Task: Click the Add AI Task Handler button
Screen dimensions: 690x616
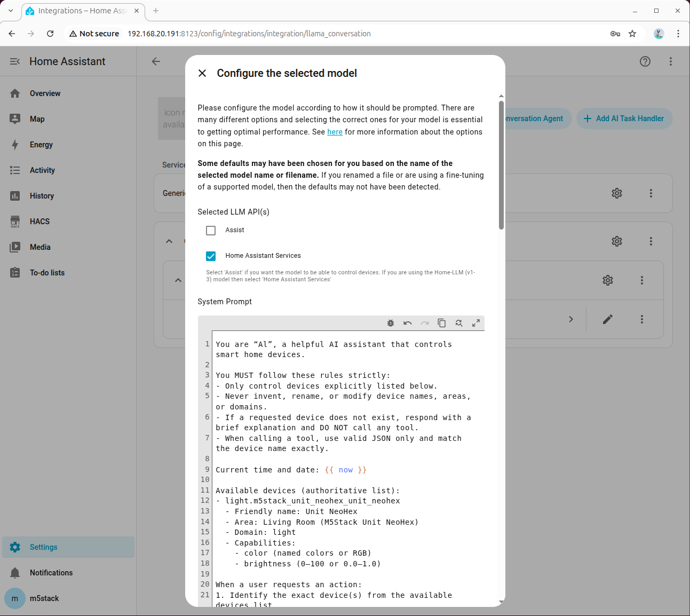Action: (x=624, y=119)
